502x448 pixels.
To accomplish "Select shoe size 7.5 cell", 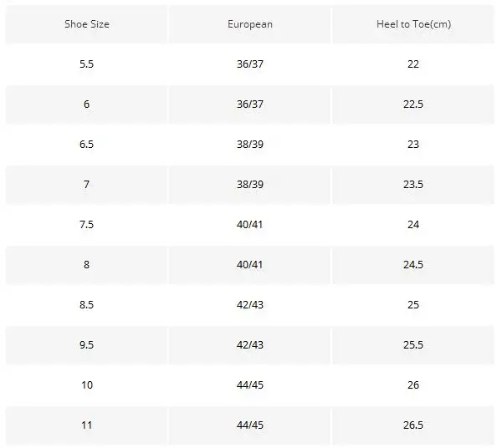I will point(87,225).
